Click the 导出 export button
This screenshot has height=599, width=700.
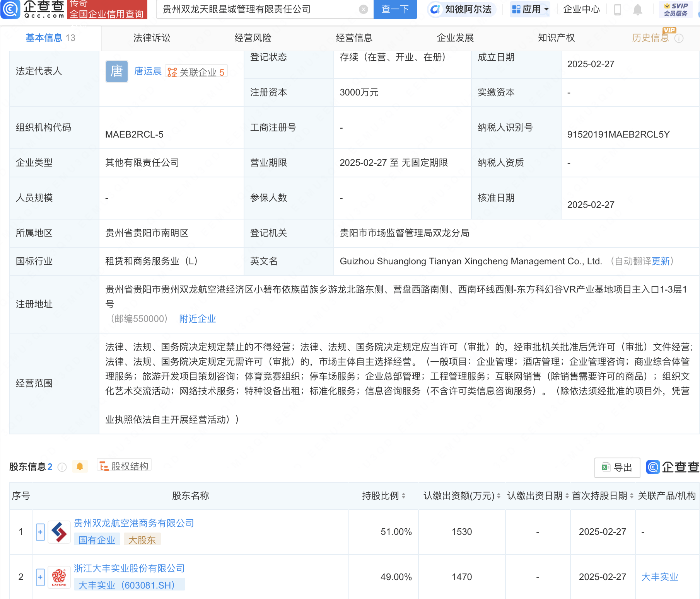(617, 468)
